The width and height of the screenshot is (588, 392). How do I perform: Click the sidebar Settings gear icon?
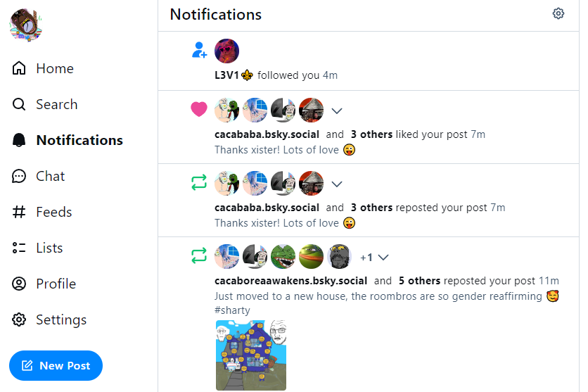(19, 320)
